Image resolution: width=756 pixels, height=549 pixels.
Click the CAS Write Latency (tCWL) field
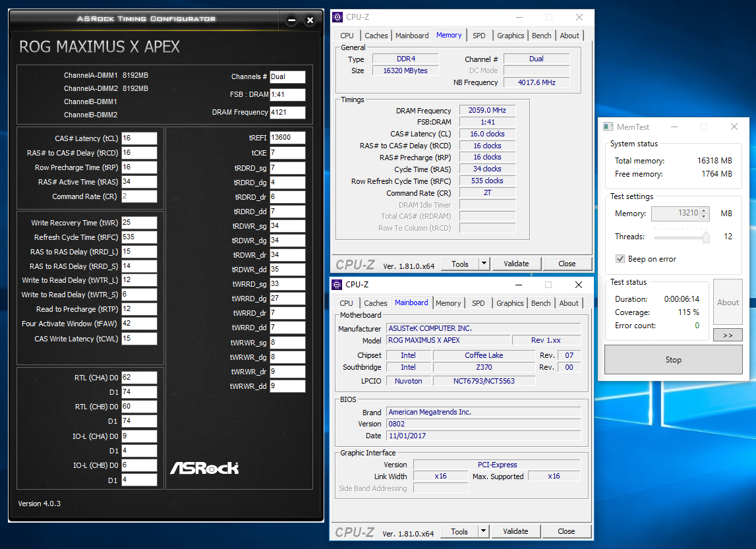(x=139, y=339)
